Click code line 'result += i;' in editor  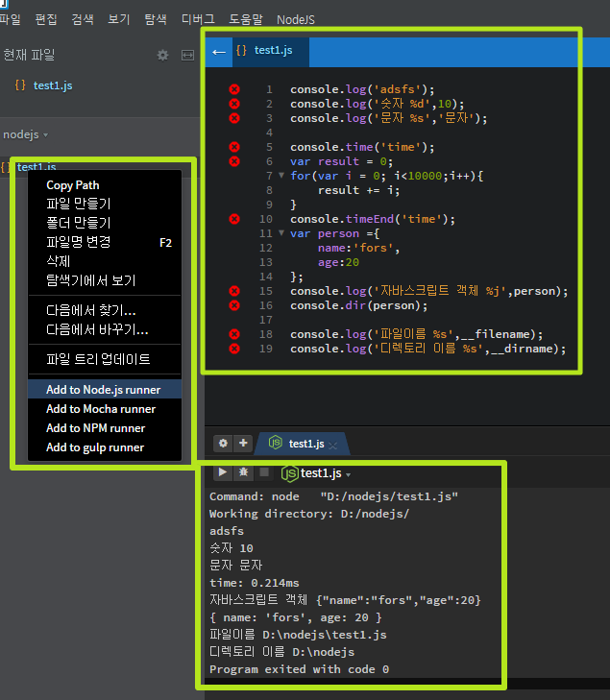(358, 190)
